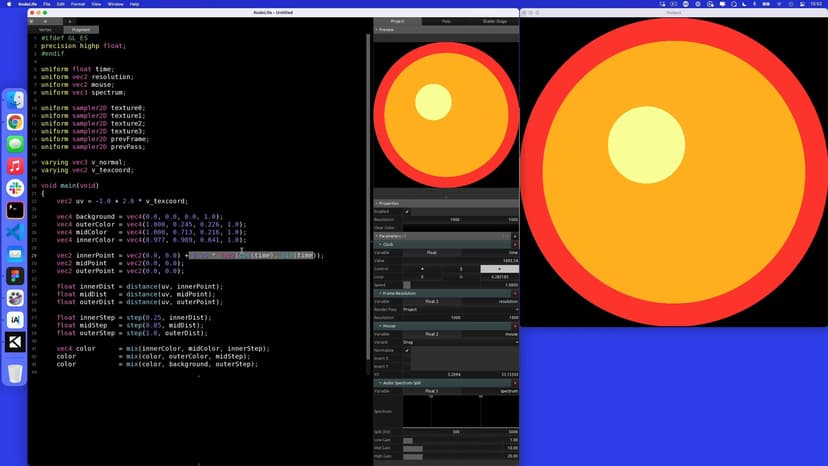Switch to the Shader Stage panel tab
The height and width of the screenshot is (466, 828).
pyautogui.click(x=494, y=21)
